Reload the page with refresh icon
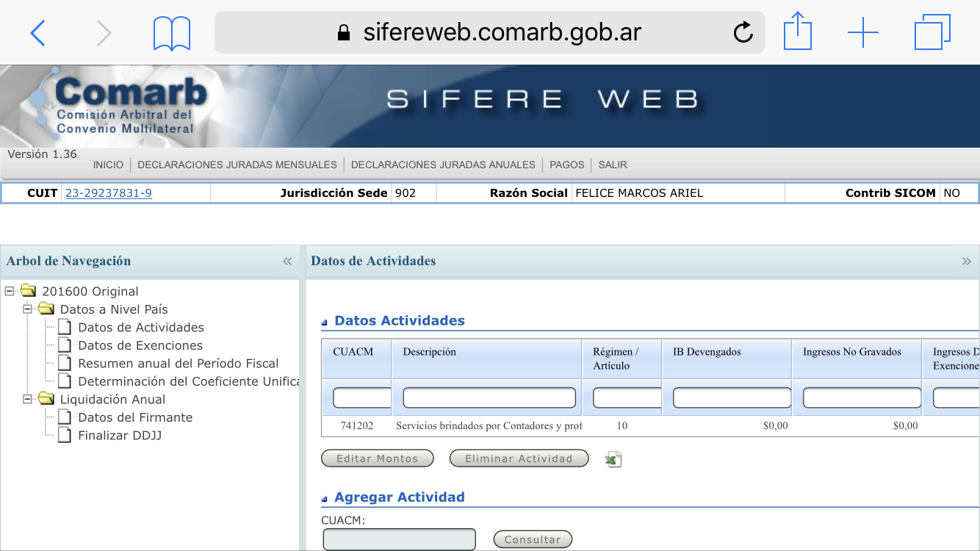The image size is (980, 551). [x=743, y=32]
